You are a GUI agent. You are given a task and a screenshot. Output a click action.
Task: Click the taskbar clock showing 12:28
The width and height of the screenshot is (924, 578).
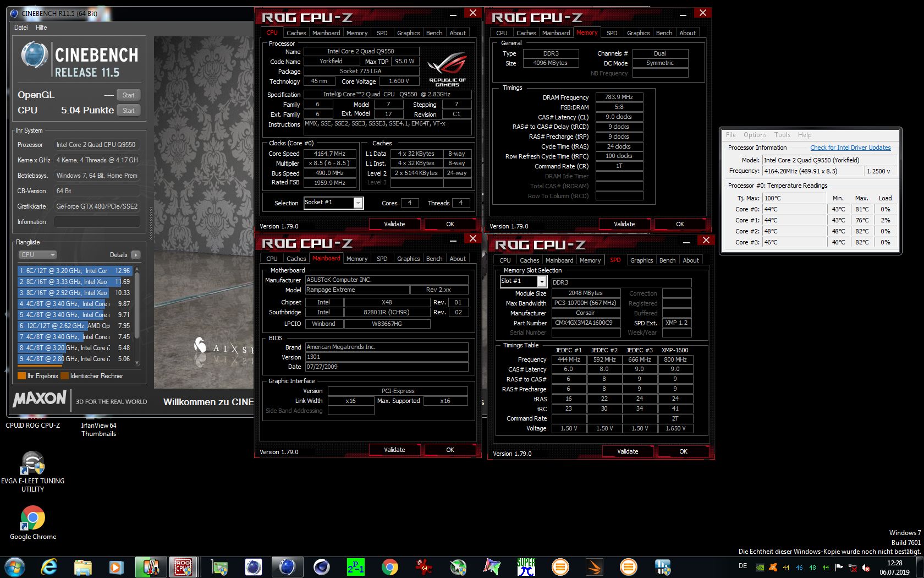[x=894, y=568]
